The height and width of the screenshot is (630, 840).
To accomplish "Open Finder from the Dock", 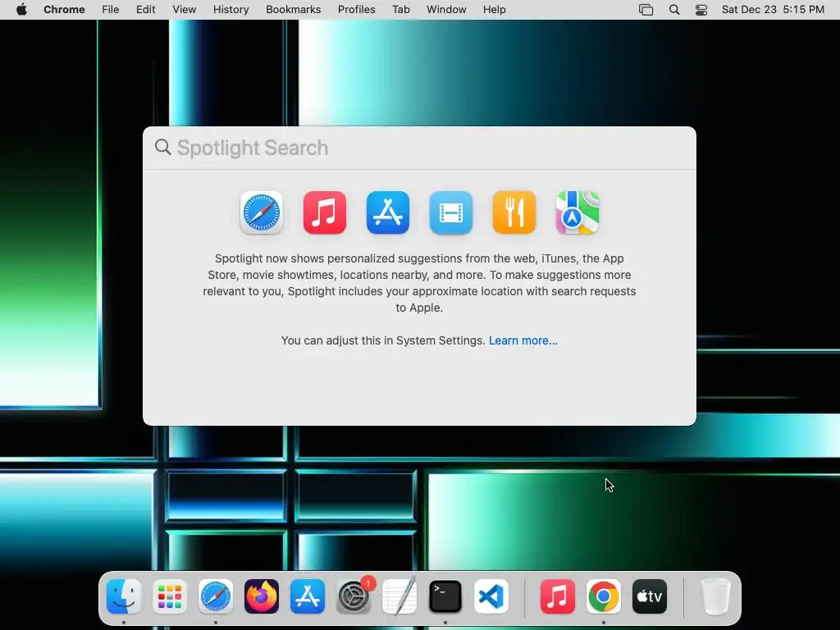I will click(x=124, y=596).
